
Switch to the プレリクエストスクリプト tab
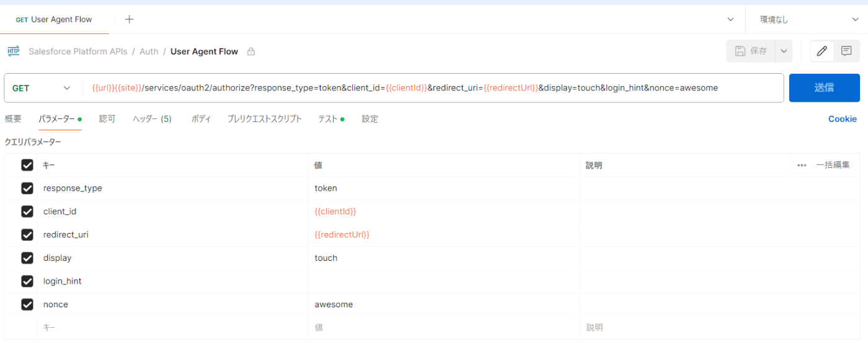pyautogui.click(x=264, y=119)
